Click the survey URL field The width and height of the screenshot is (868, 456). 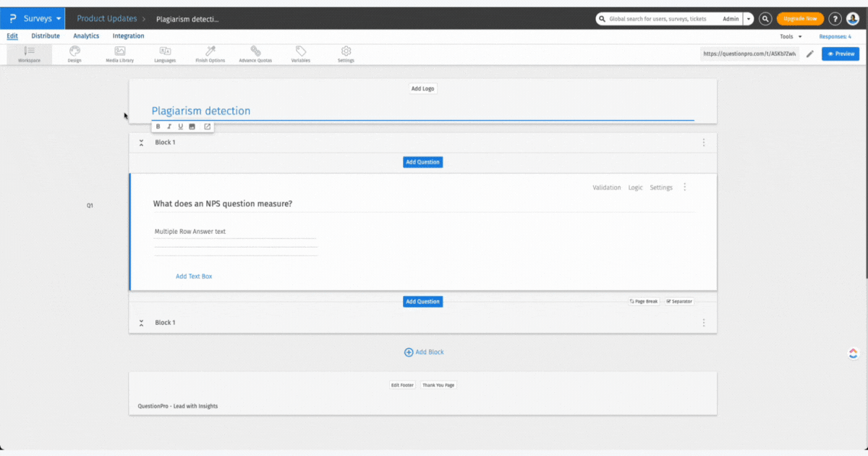click(749, 54)
